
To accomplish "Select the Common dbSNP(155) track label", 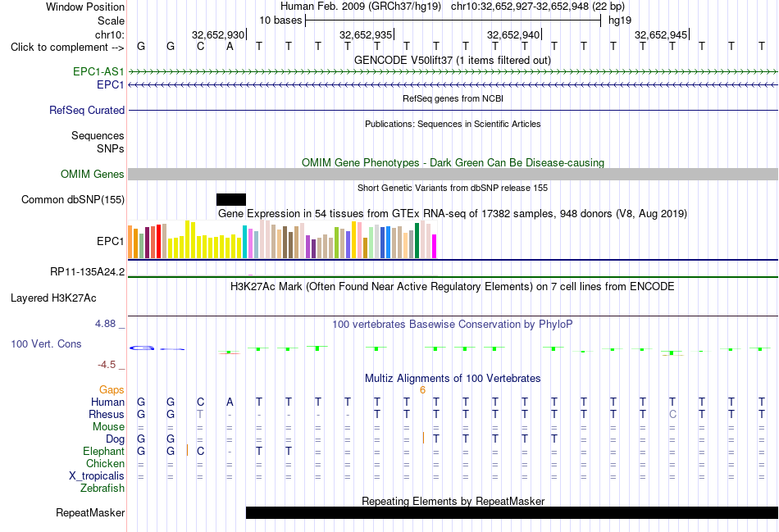I will [x=72, y=200].
